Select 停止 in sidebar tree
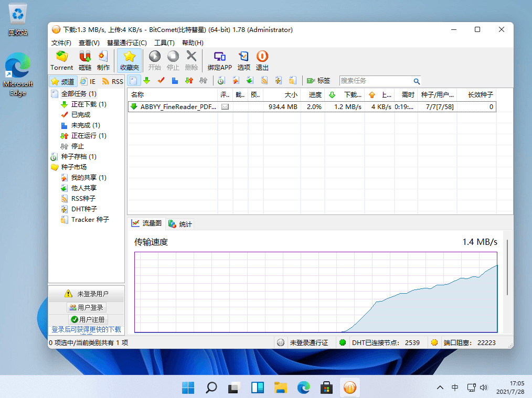532x398 pixels. click(77, 146)
